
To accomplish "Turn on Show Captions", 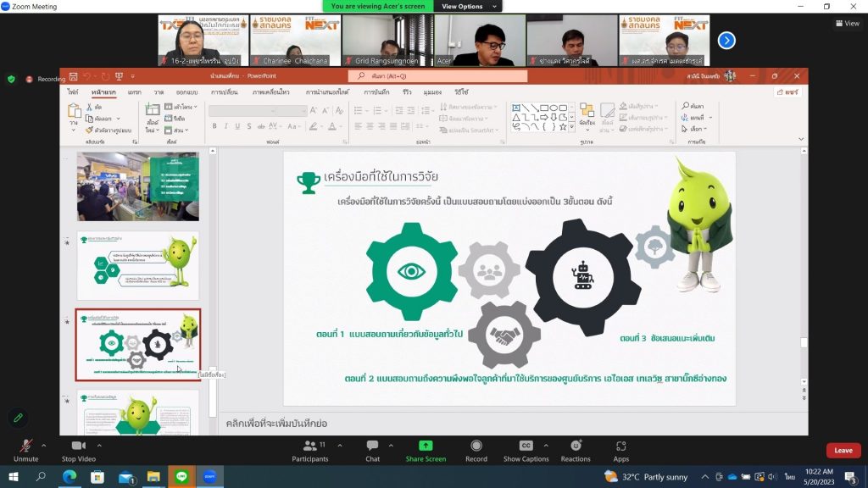I will [x=526, y=448].
